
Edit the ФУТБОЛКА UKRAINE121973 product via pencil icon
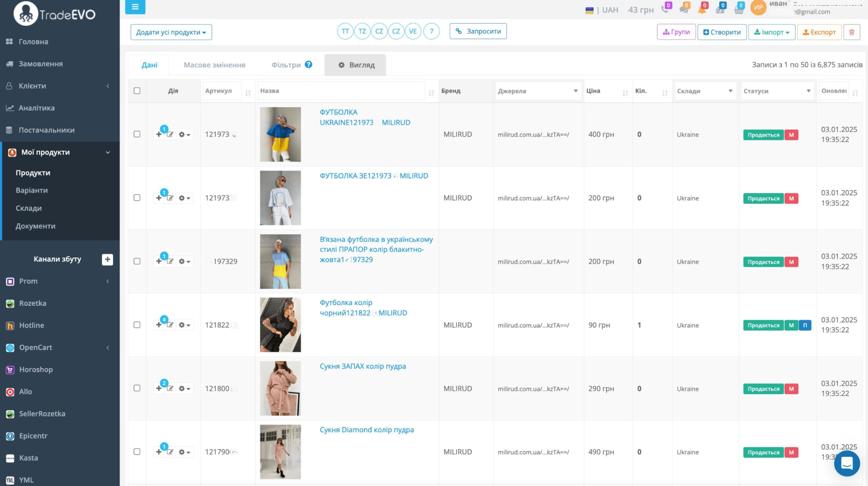pos(170,134)
